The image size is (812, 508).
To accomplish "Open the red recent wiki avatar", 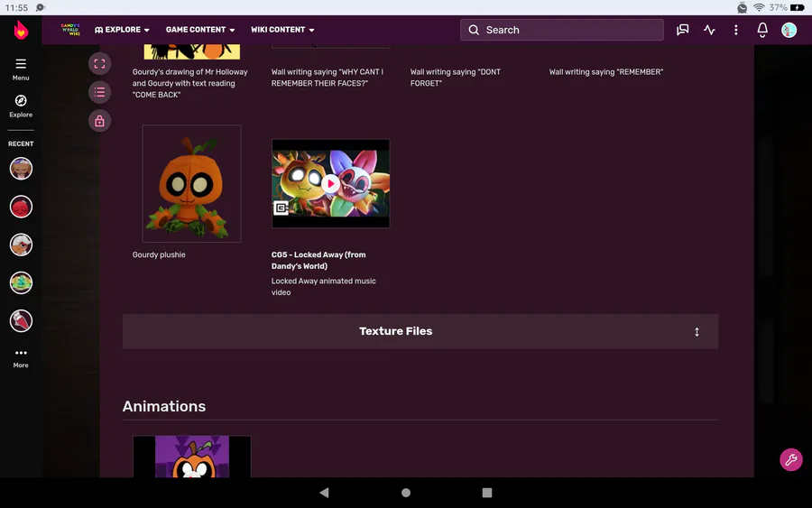I will (22, 207).
